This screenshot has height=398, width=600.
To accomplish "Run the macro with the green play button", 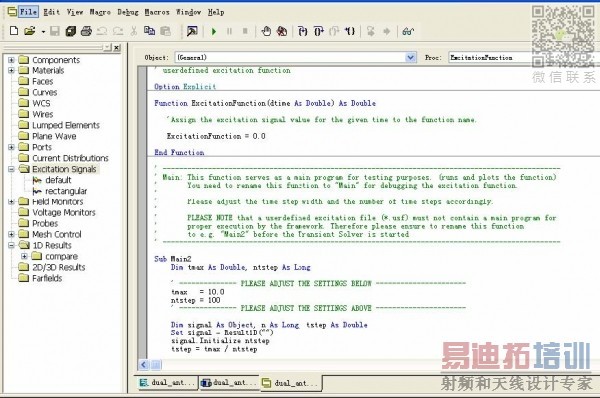I will (214, 31).
